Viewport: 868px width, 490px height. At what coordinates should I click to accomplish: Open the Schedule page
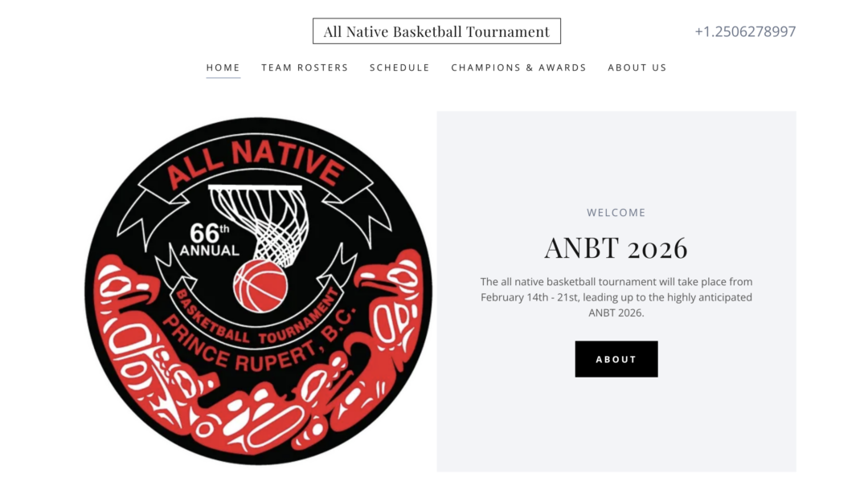coord(399,67)
